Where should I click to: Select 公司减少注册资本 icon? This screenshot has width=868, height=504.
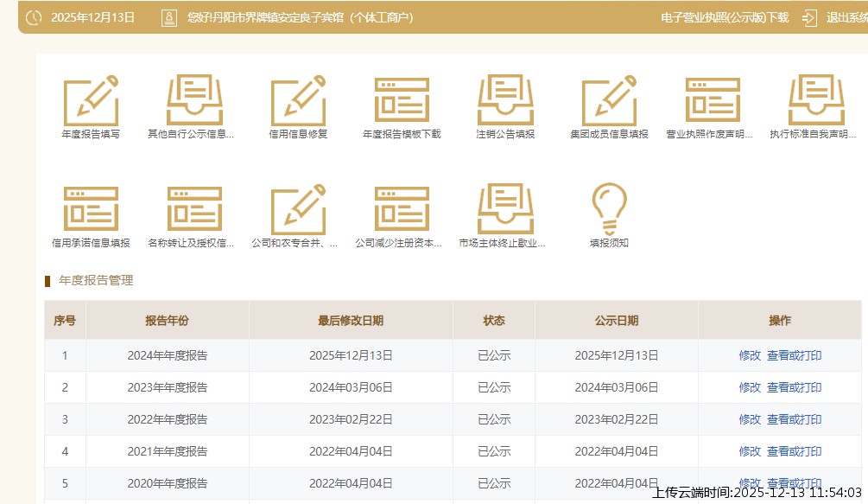(x=402, y=209)
